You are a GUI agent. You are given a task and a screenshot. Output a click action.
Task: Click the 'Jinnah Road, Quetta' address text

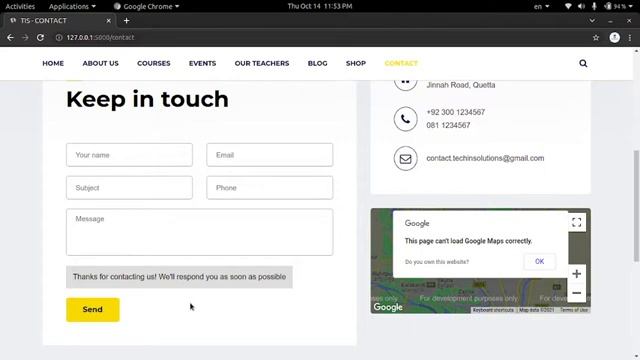[461, 85]
